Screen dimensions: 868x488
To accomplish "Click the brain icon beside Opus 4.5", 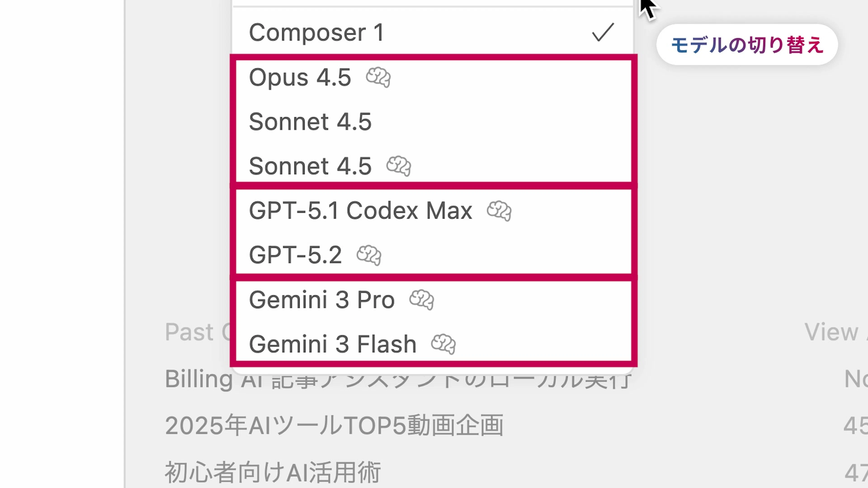I will coord(378,77).
